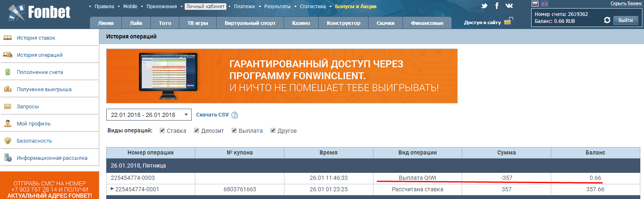Go to the Линия tab

coord(106,23)
